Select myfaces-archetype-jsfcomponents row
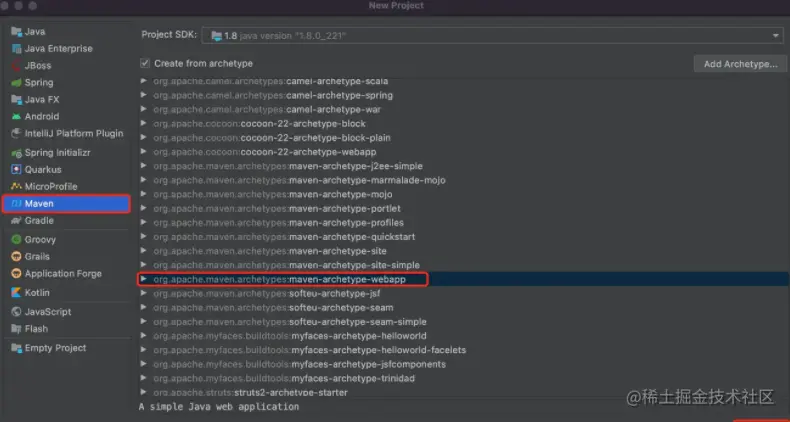 [x=464, y=364]
